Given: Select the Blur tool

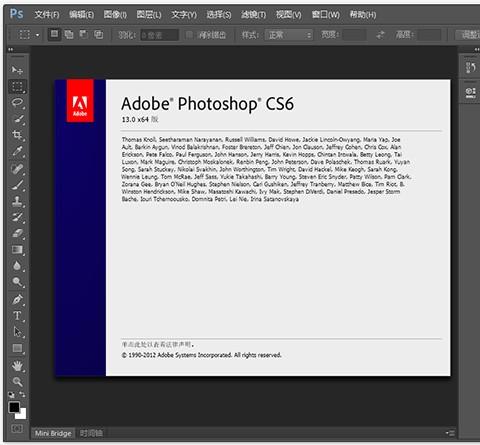Looking at the screenshot, I should point(17,266).
